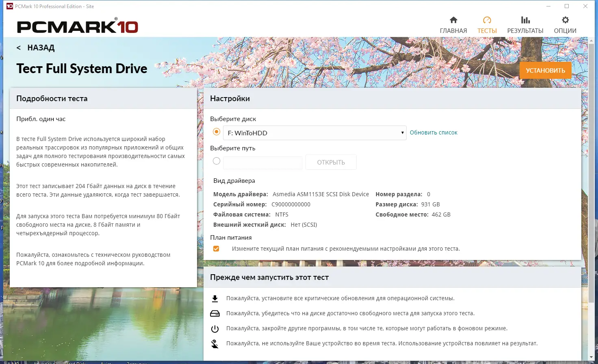This screenshot has width=598, height=364.
Task: Click the Тест Full System Drive title
Action: [x=82, y=68]
